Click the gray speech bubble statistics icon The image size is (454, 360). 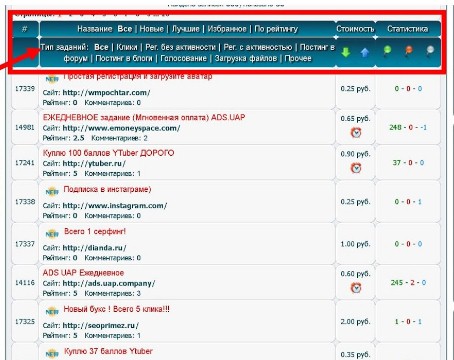coord(430,50)
